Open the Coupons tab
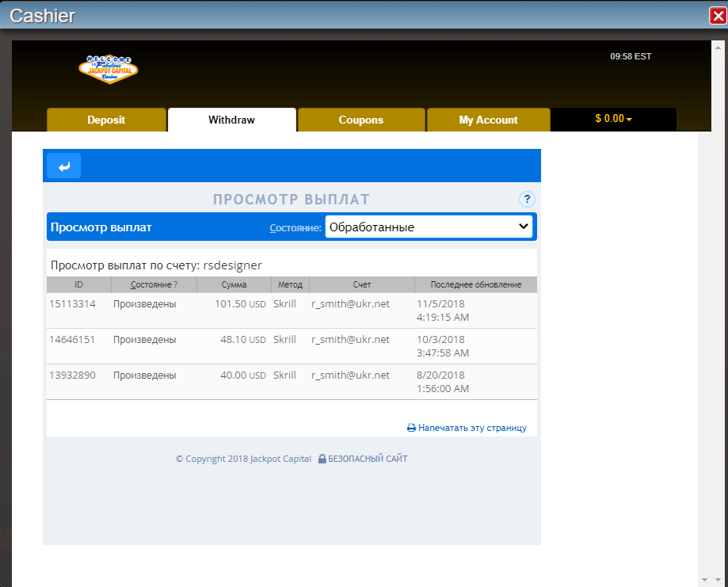Image resolution: width=728 pixels, height=587 pixels. coord(360,120)
